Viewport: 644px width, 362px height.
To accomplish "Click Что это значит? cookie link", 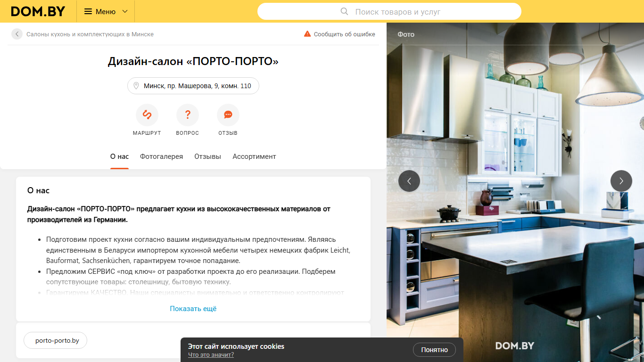I will click(x=211, y=355).
